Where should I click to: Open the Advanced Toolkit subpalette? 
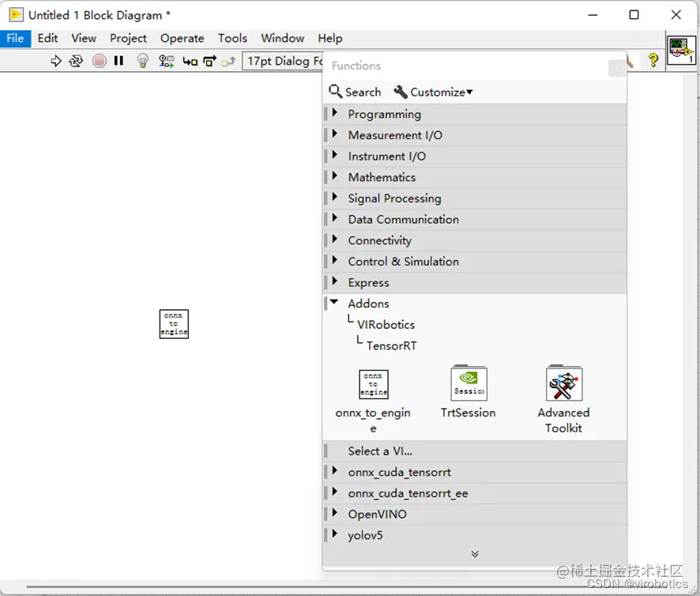click(564, 383)
